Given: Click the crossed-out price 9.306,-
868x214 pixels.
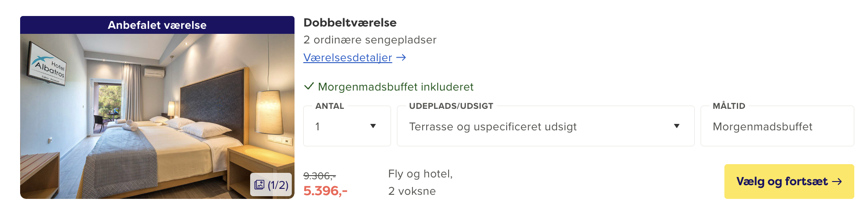Looking at the screenshot, I should [319, 176].
